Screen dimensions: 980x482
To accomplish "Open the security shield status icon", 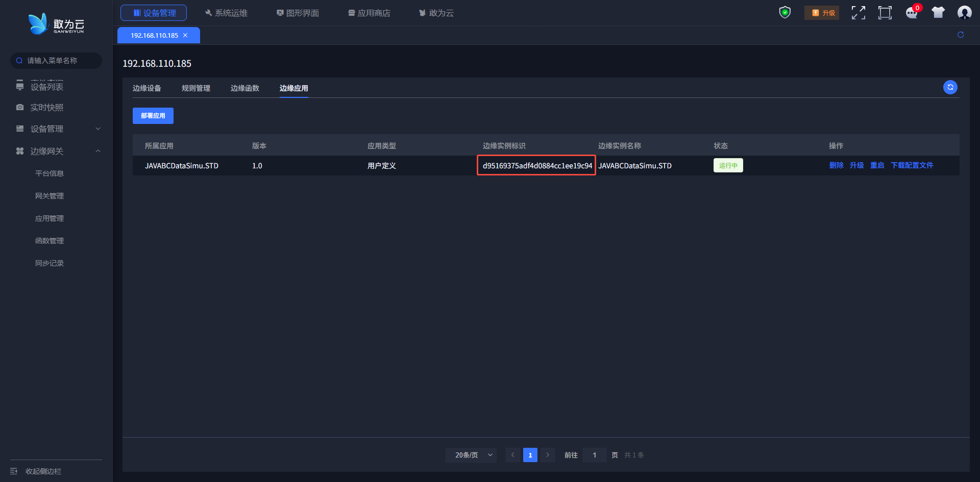I will point(785,12).
